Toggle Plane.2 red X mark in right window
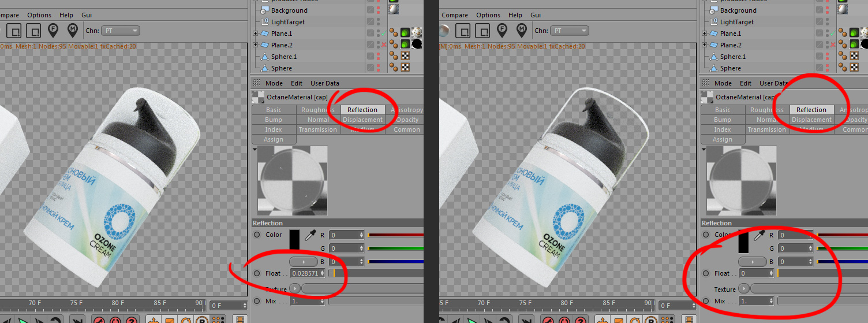This screenshot has height=323, width=868. [832, 45]
